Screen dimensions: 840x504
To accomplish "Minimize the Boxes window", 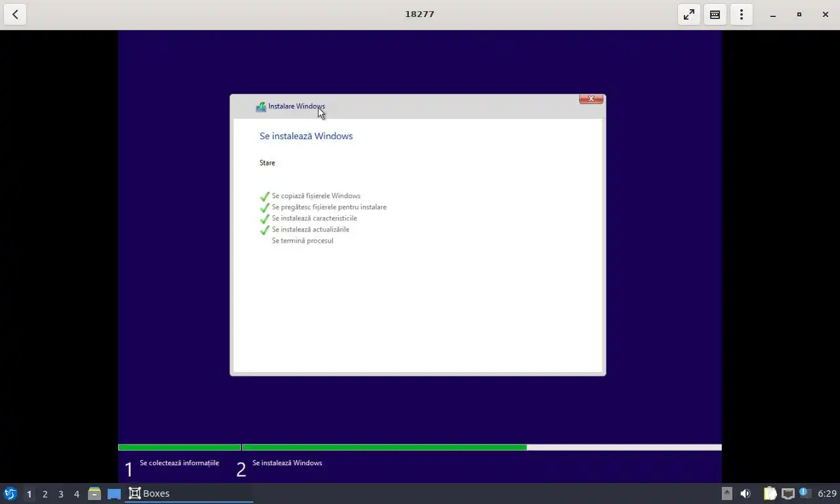I will pos(773,14).
